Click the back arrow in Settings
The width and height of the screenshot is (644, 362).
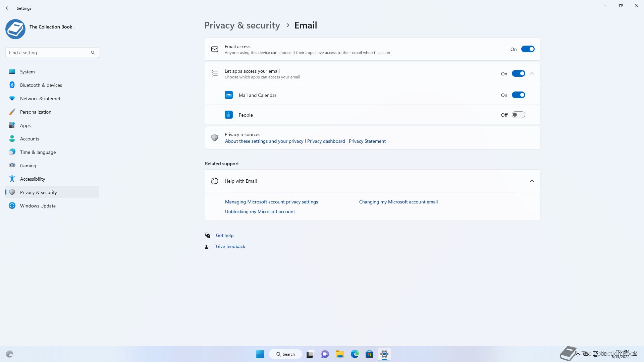[8, 8]
